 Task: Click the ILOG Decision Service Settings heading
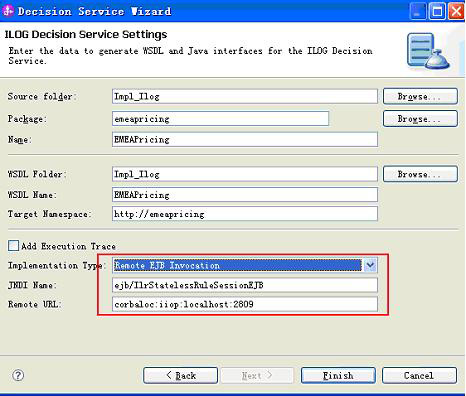coord(86,34)
